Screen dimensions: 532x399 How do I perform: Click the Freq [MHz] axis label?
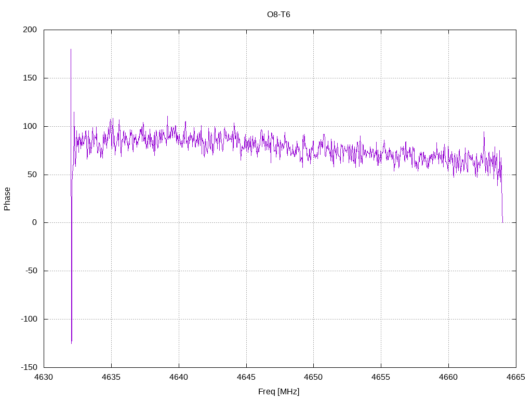[x=278, y=392]
